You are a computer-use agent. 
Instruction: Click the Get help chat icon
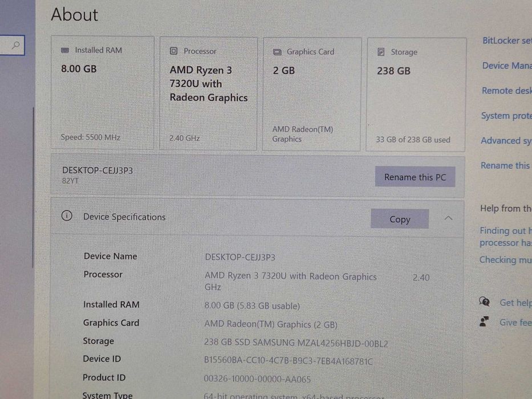pyautogui.click(x=484, y=302)
